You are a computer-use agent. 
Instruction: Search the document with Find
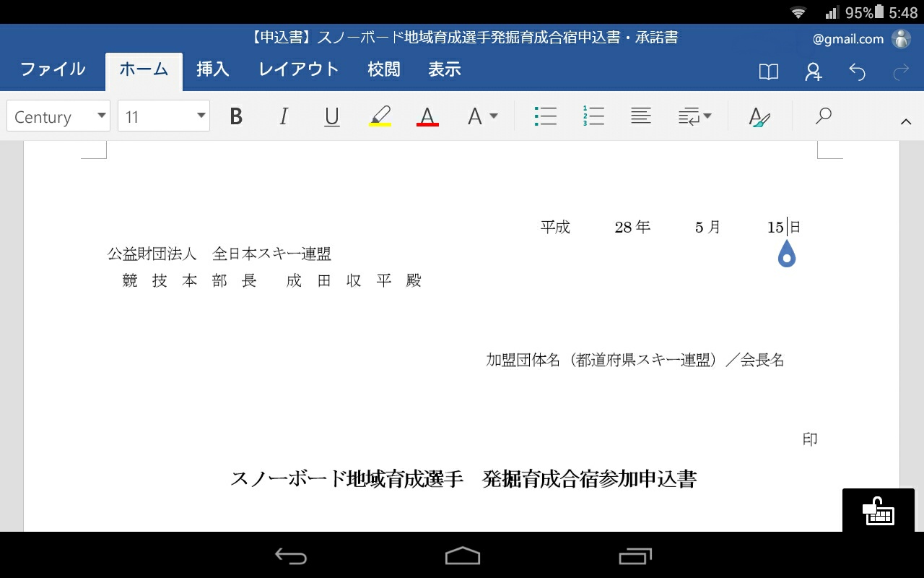823,116
